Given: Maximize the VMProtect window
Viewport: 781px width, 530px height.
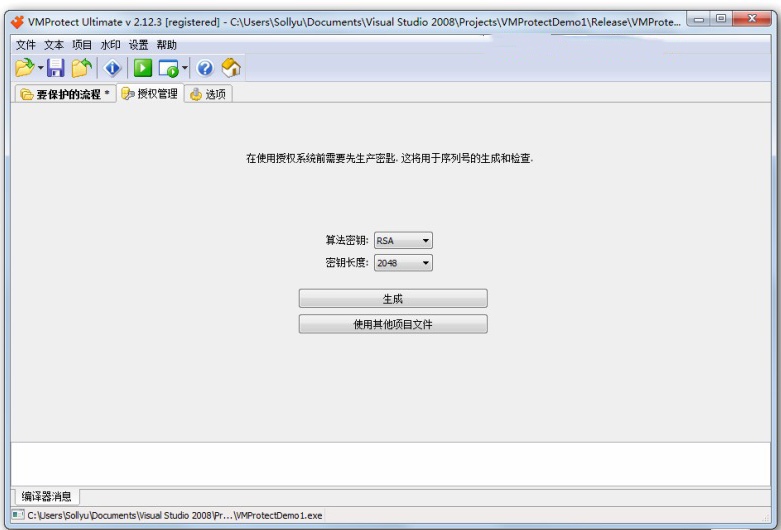Looking at the screenshot, I should click(x=721, y=20).
